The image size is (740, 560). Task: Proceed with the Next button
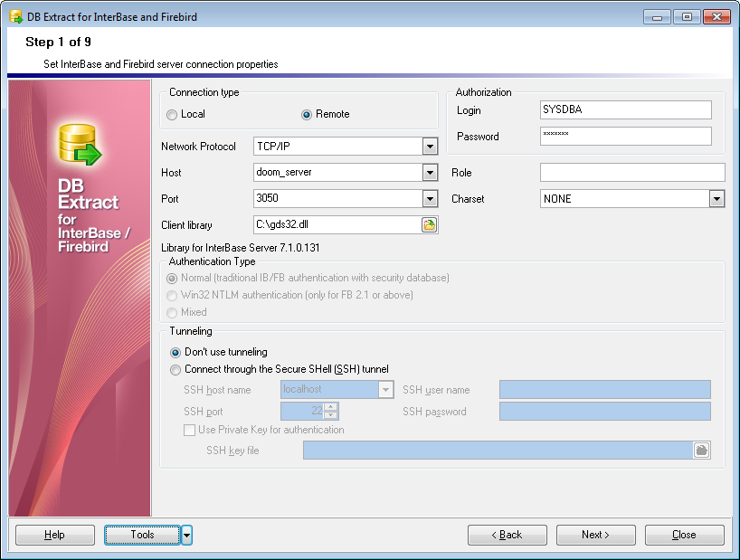[595, 535]
